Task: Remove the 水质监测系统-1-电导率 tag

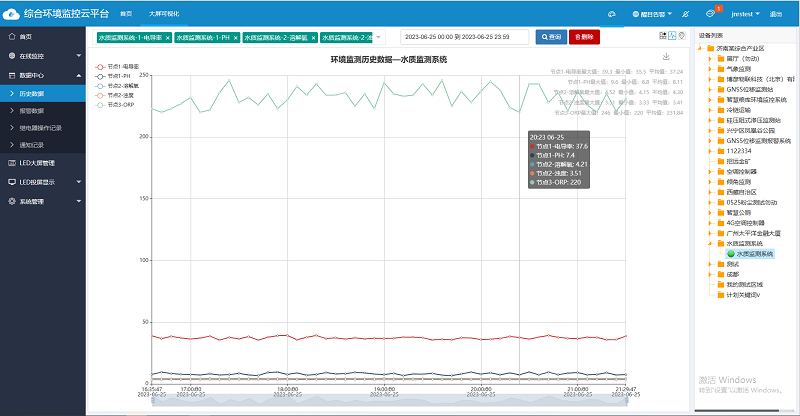Action: (166, 37)
